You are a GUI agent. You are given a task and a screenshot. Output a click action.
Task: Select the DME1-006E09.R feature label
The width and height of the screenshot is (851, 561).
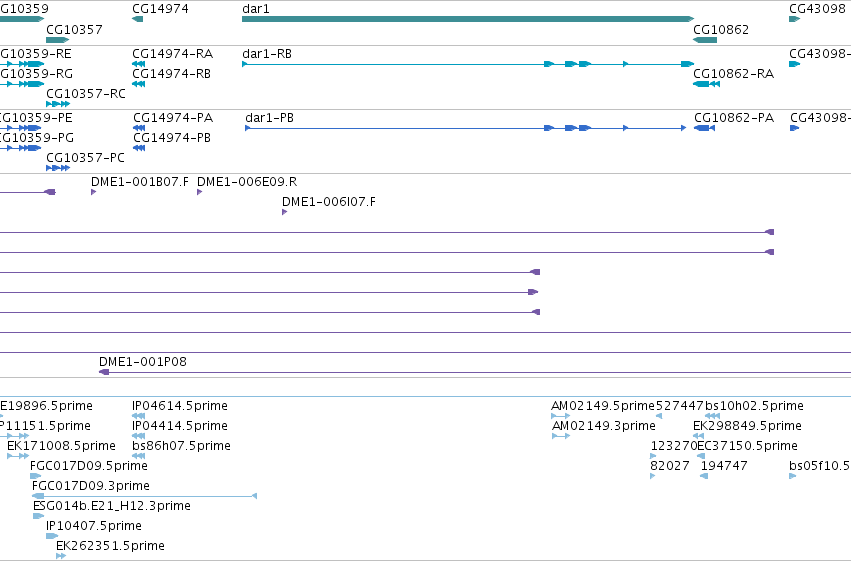point(247,182)
